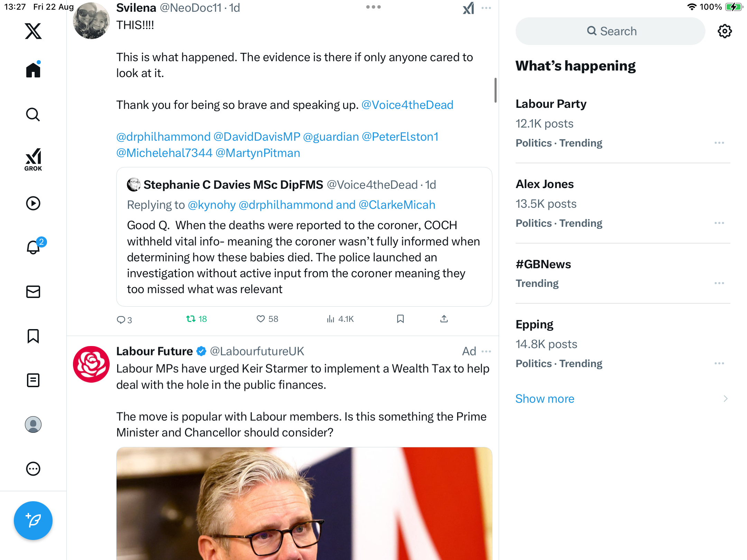Compose a new post

tap(33, 520)
